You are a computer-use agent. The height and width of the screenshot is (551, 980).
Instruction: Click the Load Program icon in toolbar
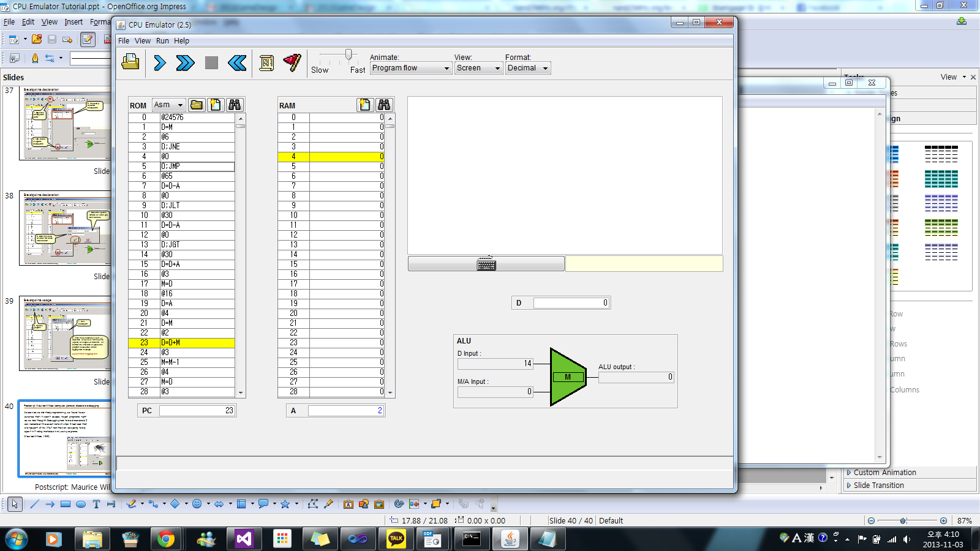tap(130, 62)
